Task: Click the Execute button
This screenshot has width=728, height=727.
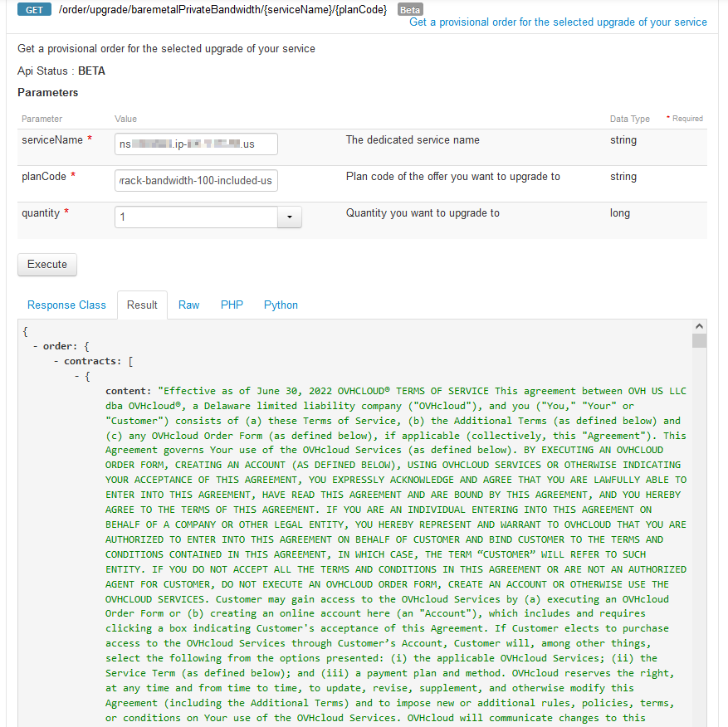Action: [x=47, y=265]
